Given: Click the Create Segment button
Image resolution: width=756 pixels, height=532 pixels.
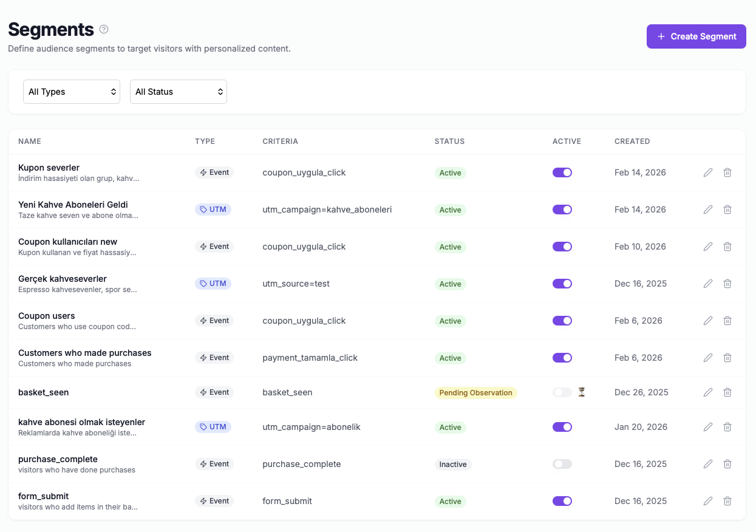Looking at the screenshot, I should pyautogui.click(x=696, y=36).
